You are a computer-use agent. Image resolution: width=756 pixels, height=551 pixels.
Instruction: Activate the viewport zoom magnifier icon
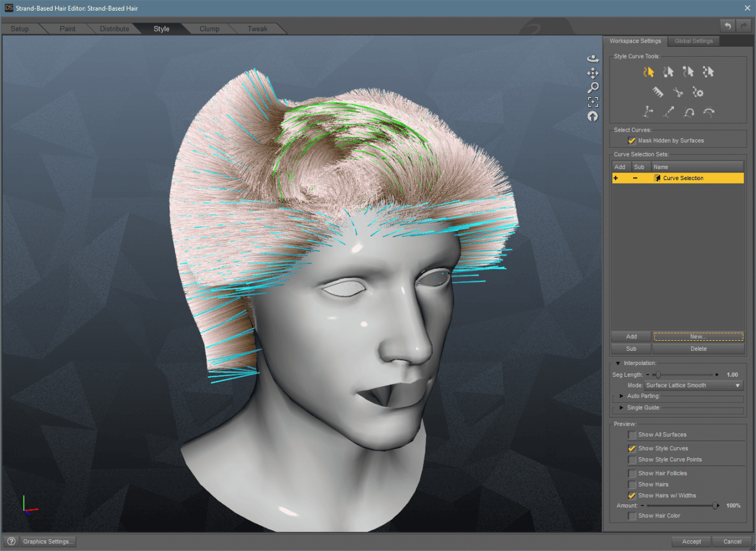[x=593, y=87]
